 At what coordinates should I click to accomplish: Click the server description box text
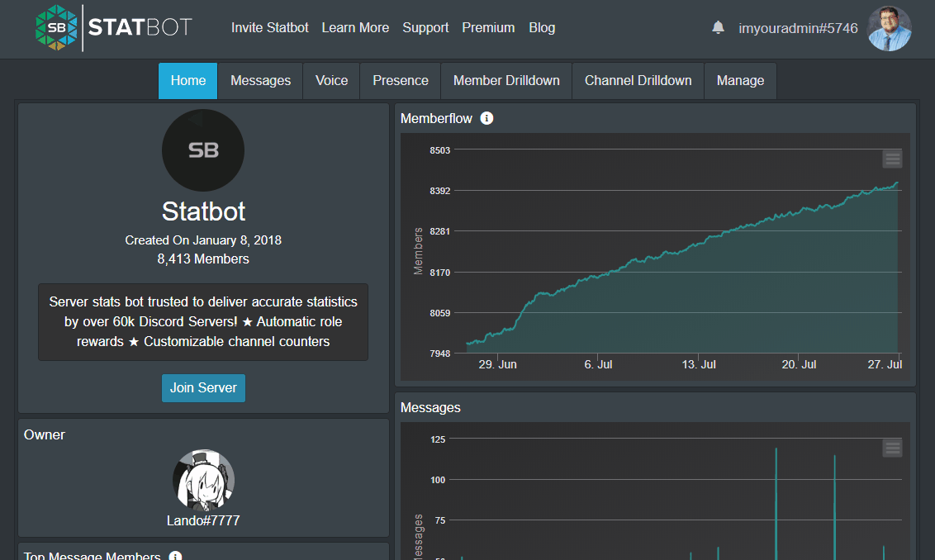[x=203, y=321]
